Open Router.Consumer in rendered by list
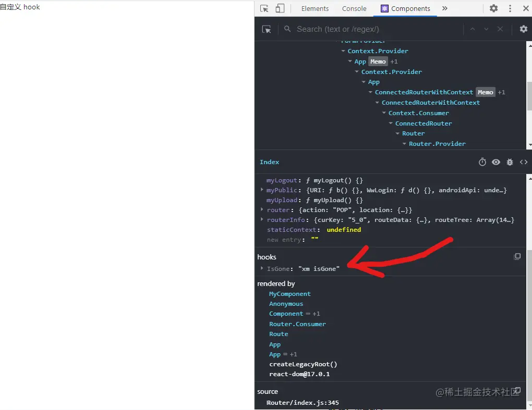The width and height of the screenshot is (532, 410). (297, 324)
